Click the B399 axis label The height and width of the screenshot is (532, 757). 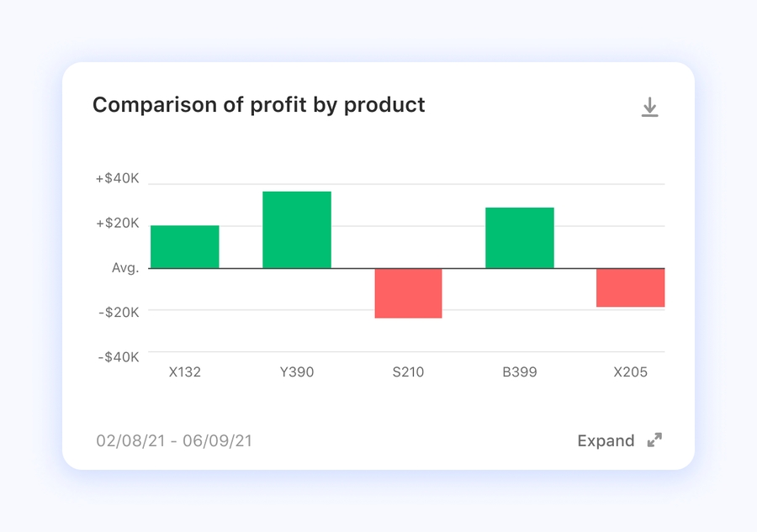520,371
